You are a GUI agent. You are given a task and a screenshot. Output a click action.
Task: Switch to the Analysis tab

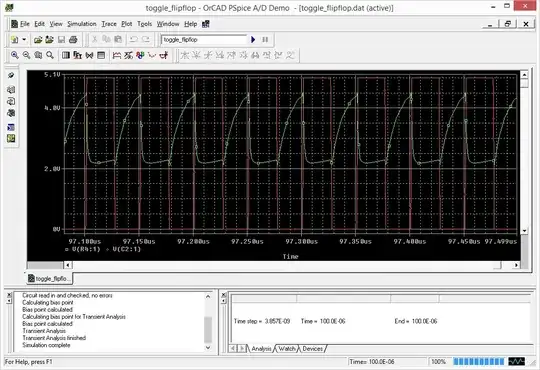pos(261,349)
